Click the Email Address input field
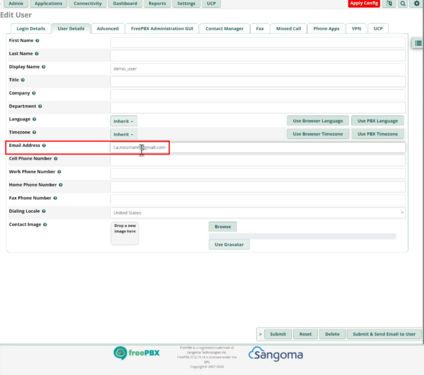 [x=258, y=147]
